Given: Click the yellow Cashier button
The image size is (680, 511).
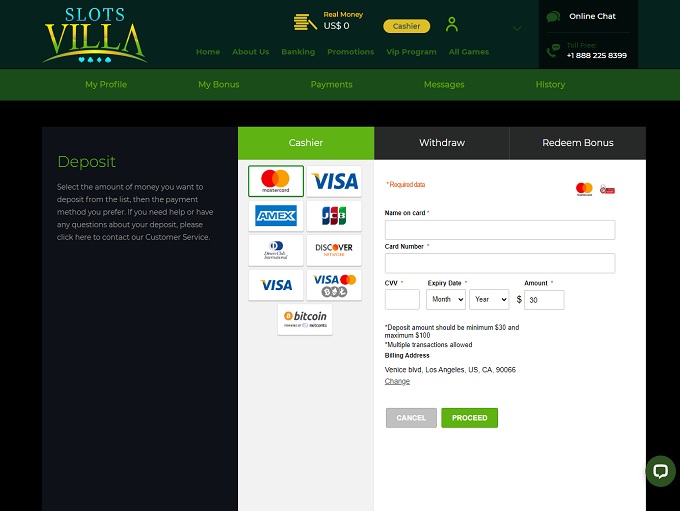Looking at the screenshot, I should pos(406,26).
